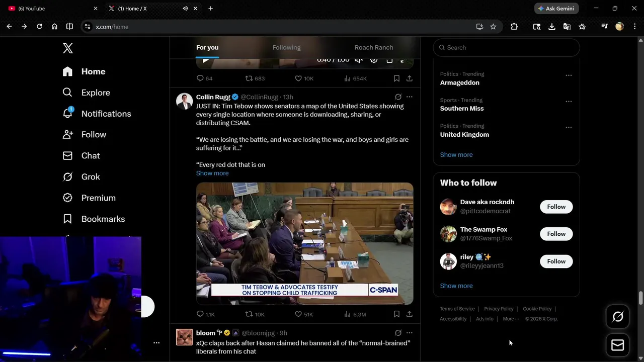Image resolution: width=644 pixels, height=362 pixels.
Task: Open Grok in the left sidebar
Action: point(81,177)
